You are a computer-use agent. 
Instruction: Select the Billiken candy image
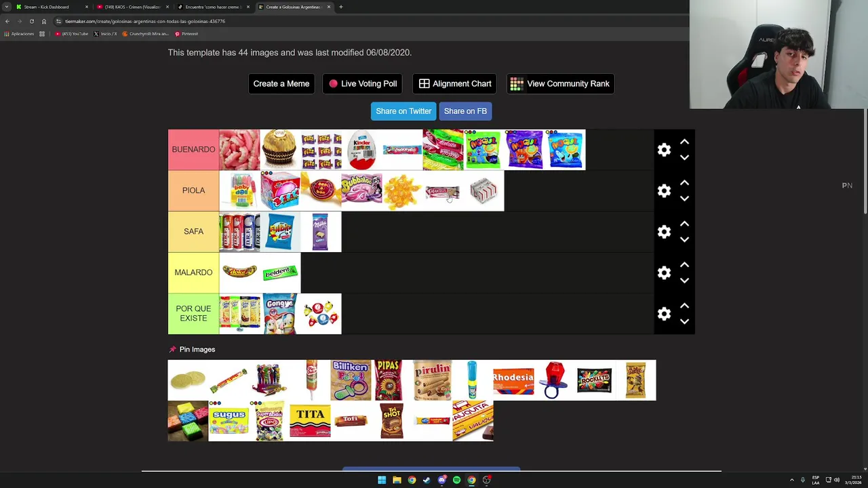point(351,380)
